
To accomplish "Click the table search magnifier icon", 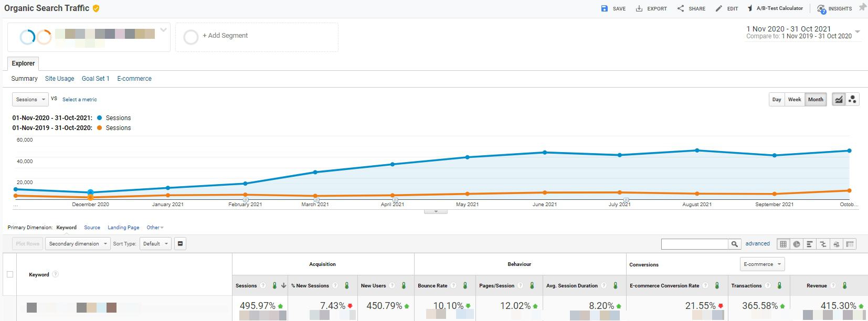I will tap(735, 244).
